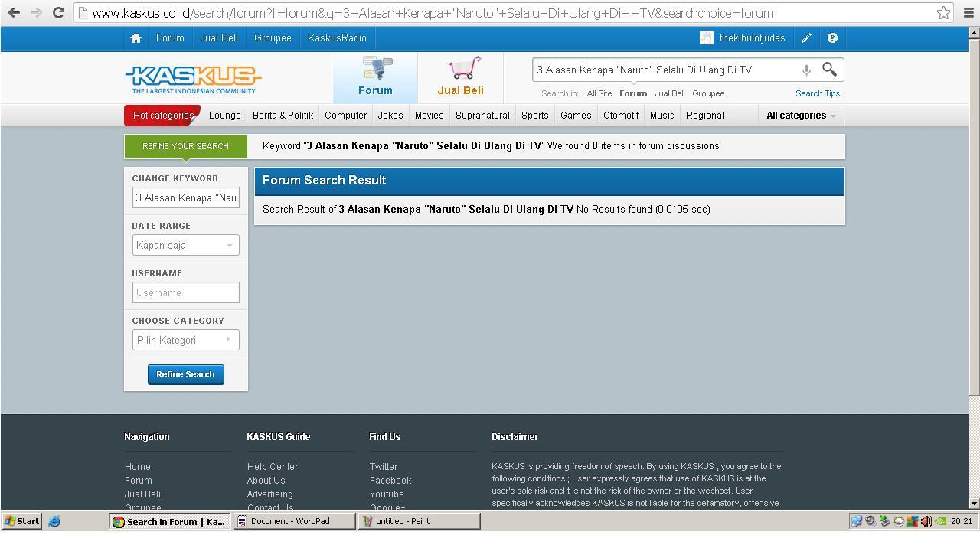This screenshot has height=551, width=980.
Task: Click the Change Keyword input field
Action: pyautogui.click(x=185, y=197)
